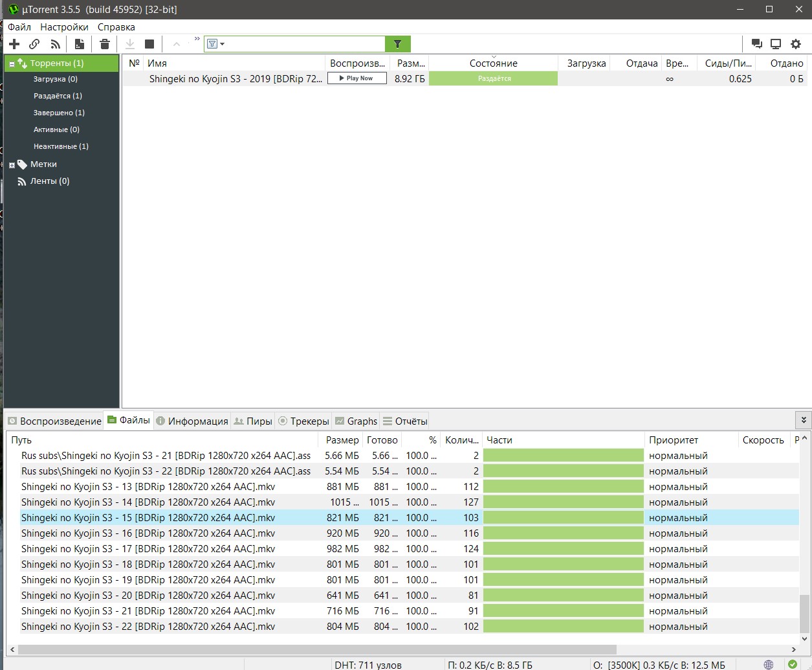Screen dimensions: 812x670
Task: Switch to Воспроизведение tab
Action: [x=54, y=421]
